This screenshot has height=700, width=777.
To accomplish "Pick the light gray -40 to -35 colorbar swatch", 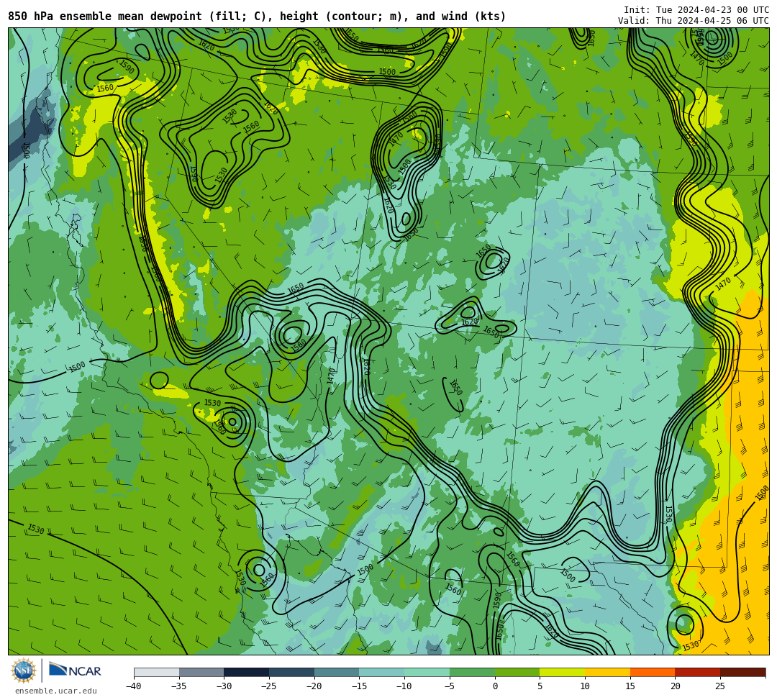I will (156, 672).
